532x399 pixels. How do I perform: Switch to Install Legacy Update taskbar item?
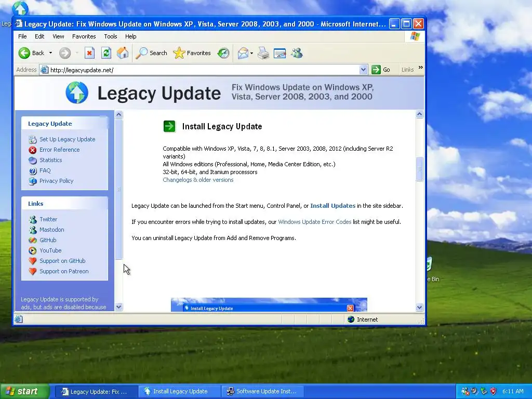179,392
